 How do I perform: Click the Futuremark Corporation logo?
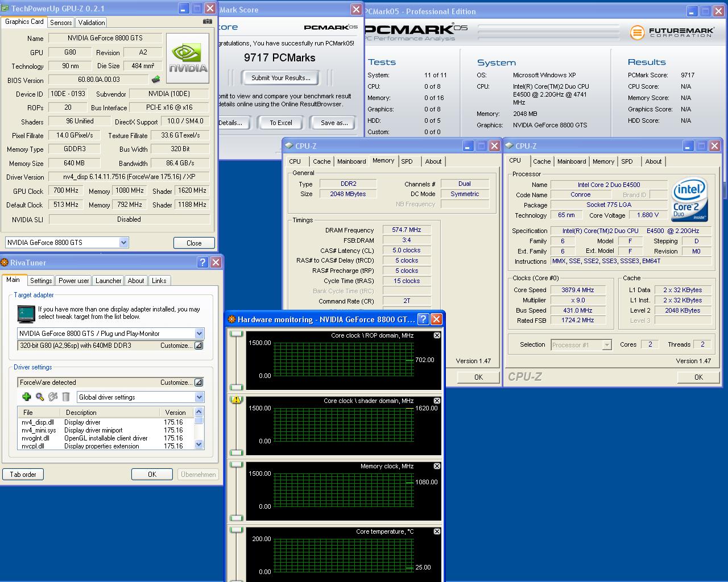pyautogui.click(x=671, y=32)
